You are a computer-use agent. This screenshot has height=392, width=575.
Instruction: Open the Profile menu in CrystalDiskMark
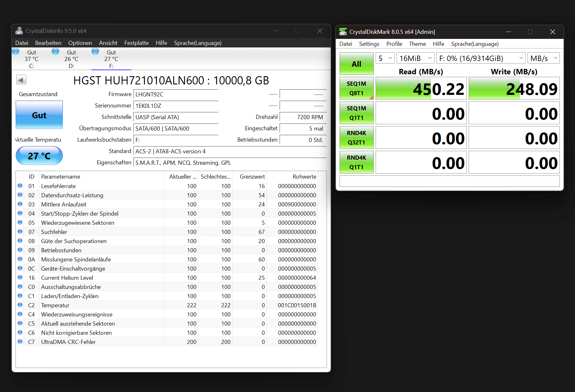tap(394, 44)
